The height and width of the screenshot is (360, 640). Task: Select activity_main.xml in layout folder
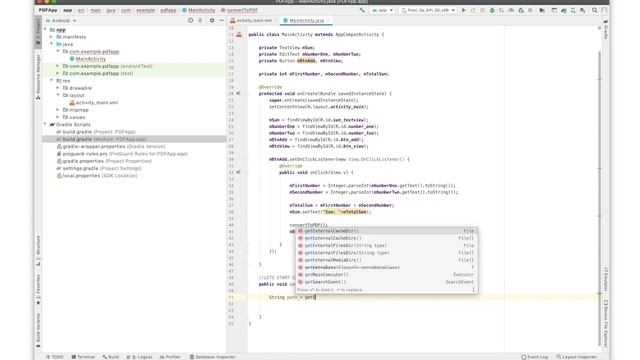[x=93, y=102]
